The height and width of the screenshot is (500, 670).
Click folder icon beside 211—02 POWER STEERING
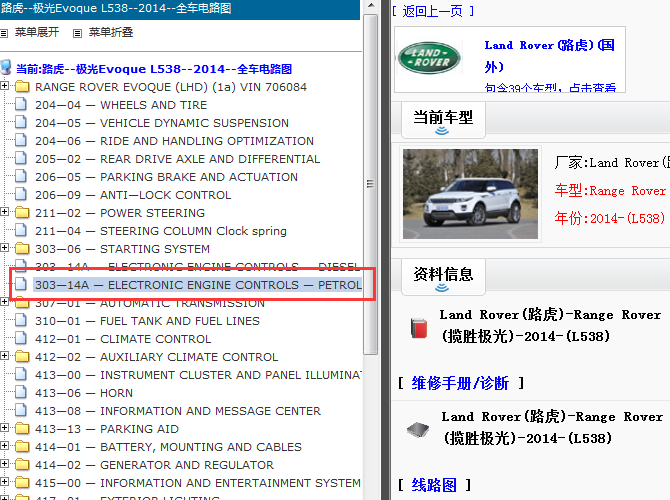click(x=22, y=212)
